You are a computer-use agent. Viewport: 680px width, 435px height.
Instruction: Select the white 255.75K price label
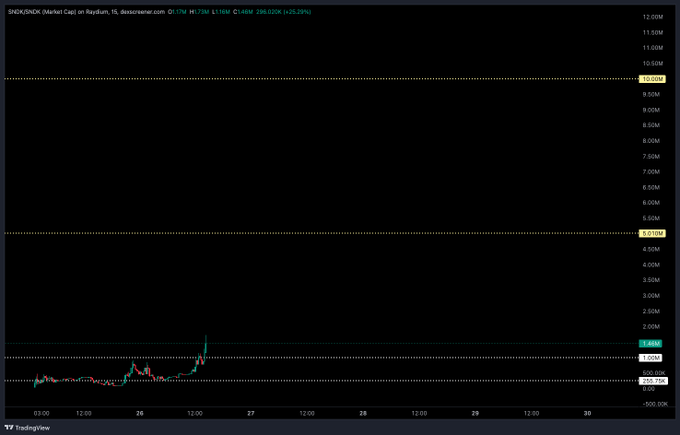(654, 381)
